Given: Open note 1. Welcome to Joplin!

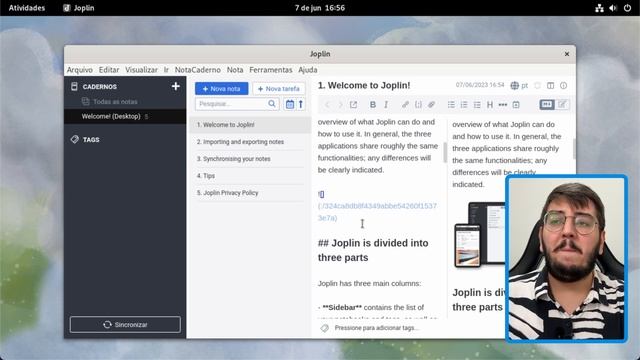Looking at the screenshot, I should tap(250, 125).
